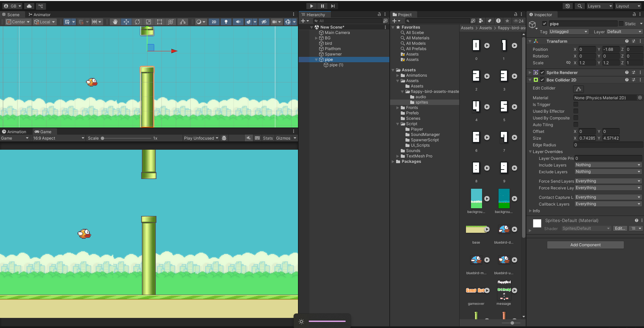
Task: Expand the Sprite Renderer component
Action: coord(530,73)
